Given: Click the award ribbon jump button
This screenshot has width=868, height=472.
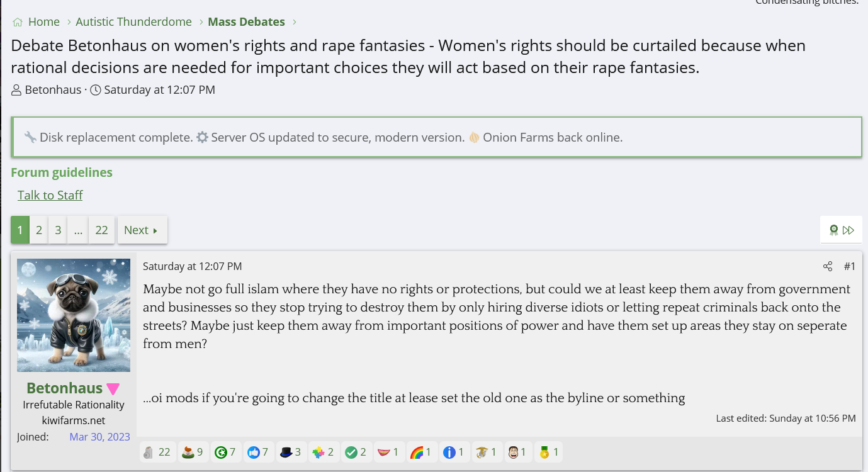Looking at the screenshot, I should tap(834, 230).
